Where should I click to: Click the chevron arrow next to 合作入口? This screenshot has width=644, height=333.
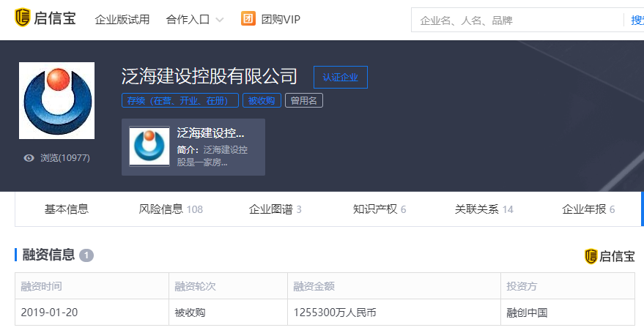pos(220,20)
